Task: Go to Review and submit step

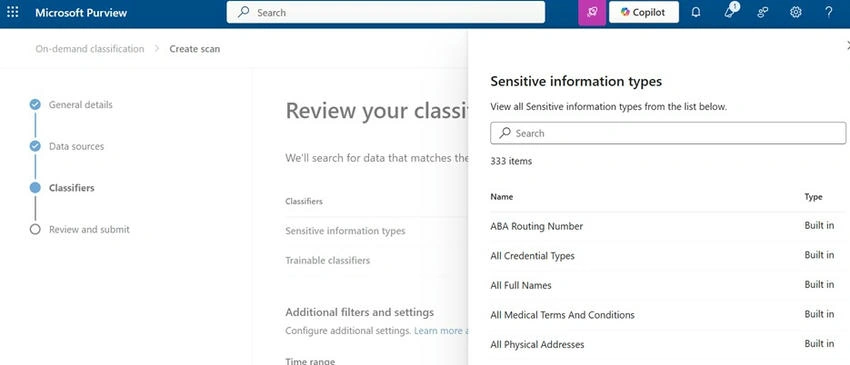Action: coord(89,229)
